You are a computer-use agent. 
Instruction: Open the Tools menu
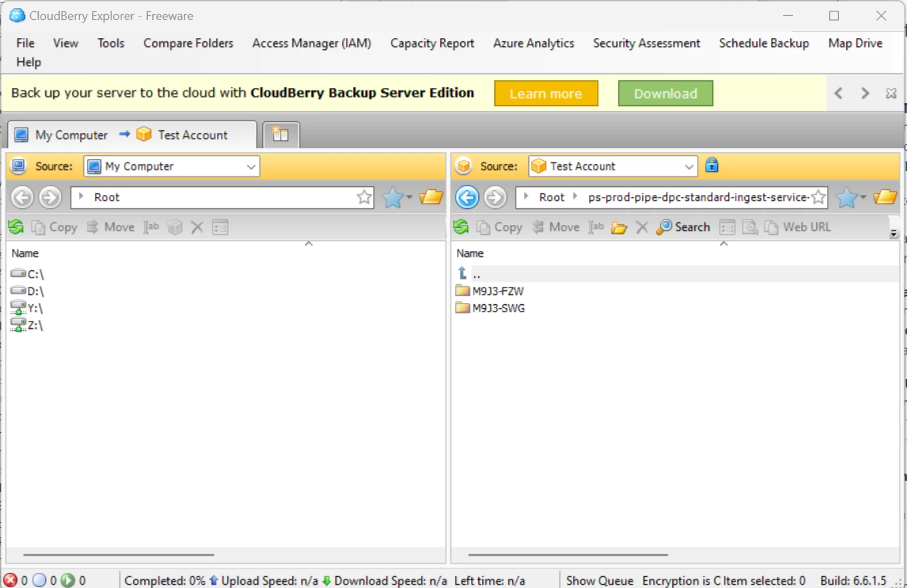click(111, 43)
